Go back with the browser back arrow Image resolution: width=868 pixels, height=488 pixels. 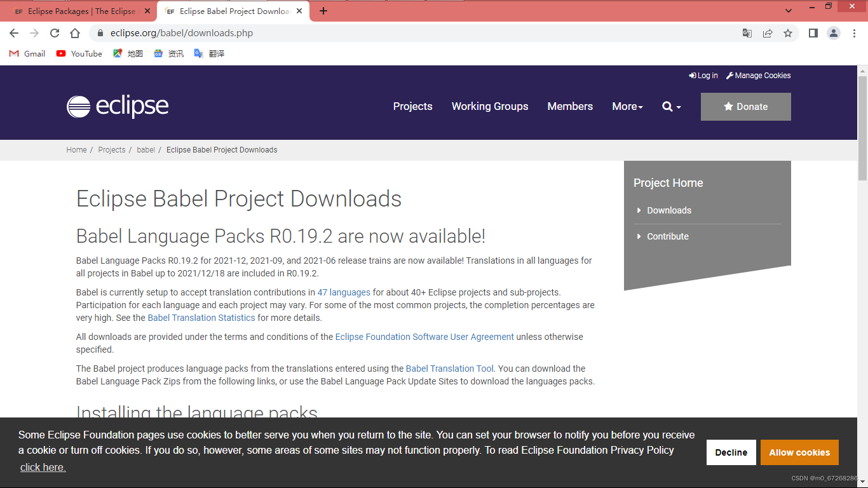14,33
